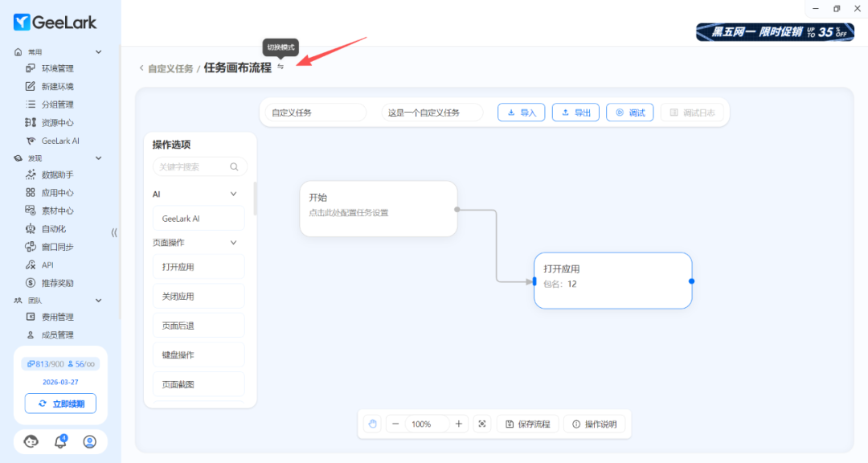Collapse the AI operation group
The height and width of the screenshot is (463, 868).
[234, 194]
